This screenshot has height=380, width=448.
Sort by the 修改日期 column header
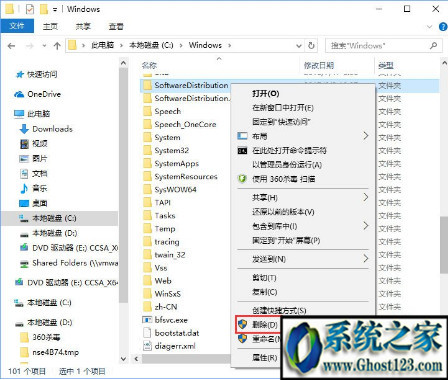click(x=319, y=65)
